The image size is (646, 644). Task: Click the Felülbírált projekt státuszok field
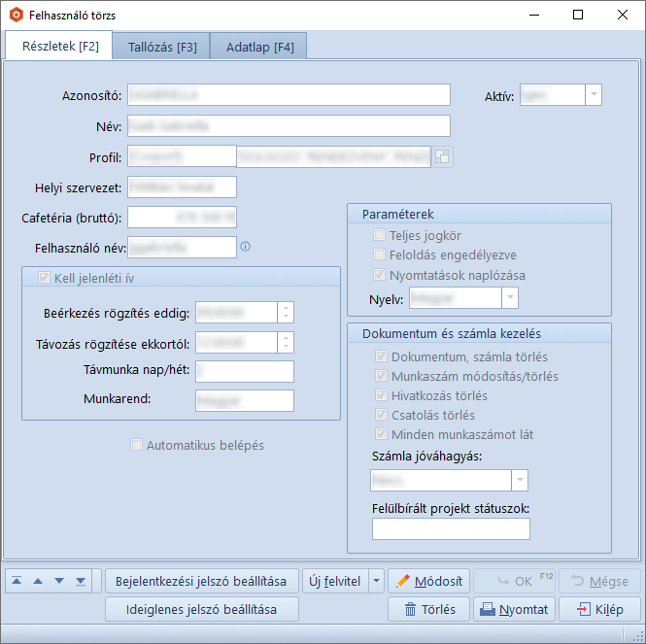tap(451, 528)
